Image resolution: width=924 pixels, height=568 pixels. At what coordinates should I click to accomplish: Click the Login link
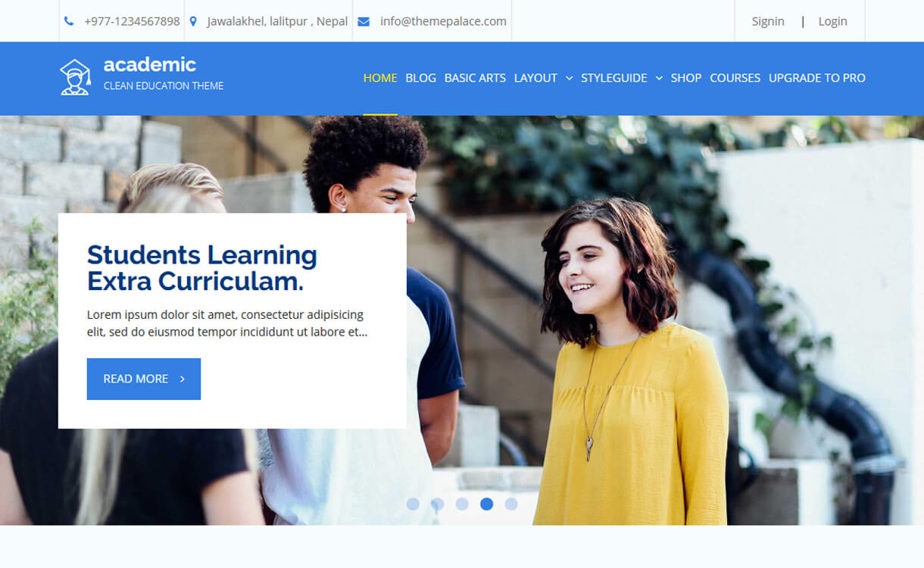pos(832,21)
